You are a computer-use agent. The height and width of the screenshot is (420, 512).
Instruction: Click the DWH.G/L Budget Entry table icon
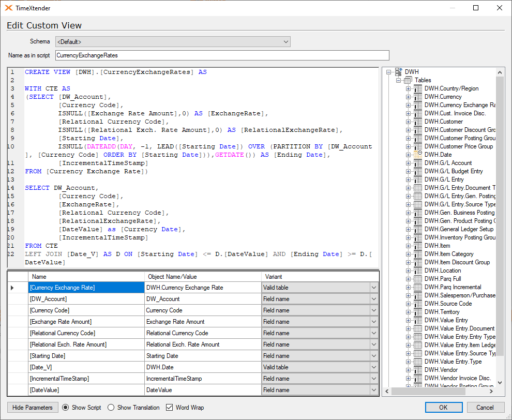[x=418, y=171]
